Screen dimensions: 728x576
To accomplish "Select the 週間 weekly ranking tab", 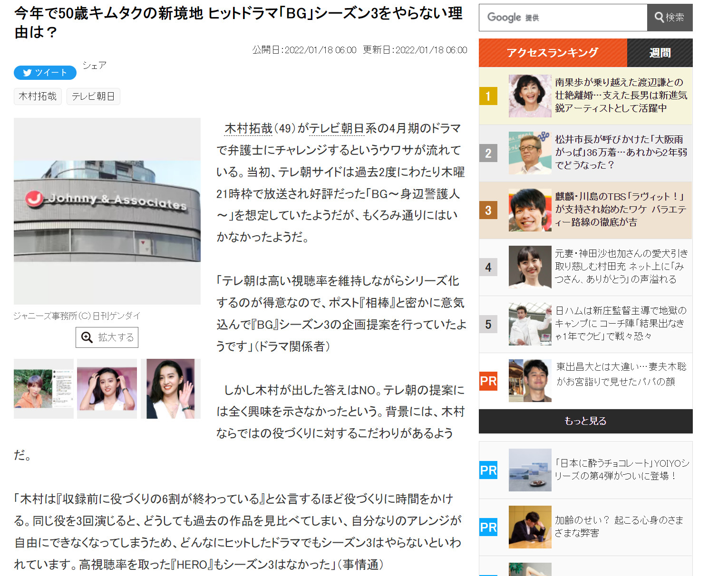I will click(660, 53).
